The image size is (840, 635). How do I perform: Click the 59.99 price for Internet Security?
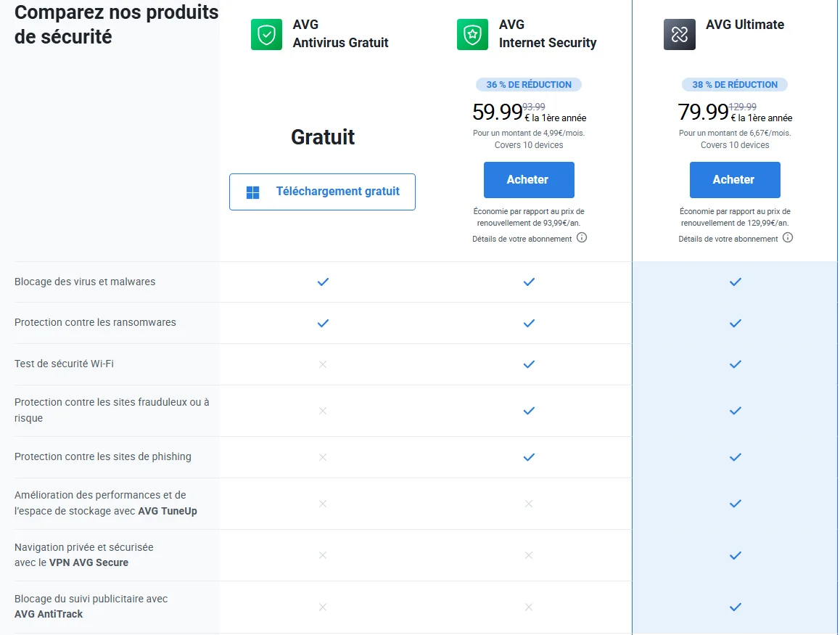point(497,112)
